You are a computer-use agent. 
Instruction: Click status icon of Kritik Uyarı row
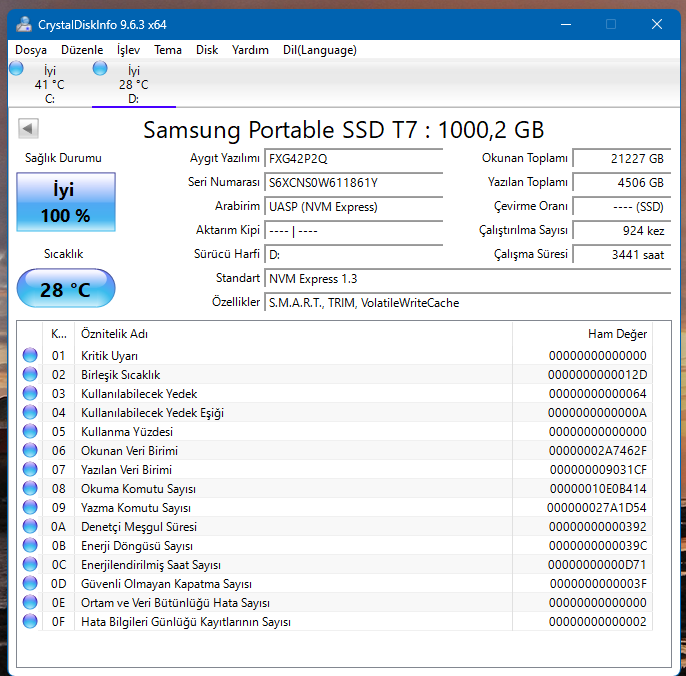(30, 355)
